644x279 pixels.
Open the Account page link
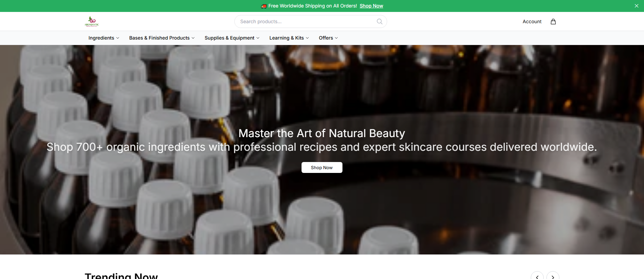[x=532, y=21]
